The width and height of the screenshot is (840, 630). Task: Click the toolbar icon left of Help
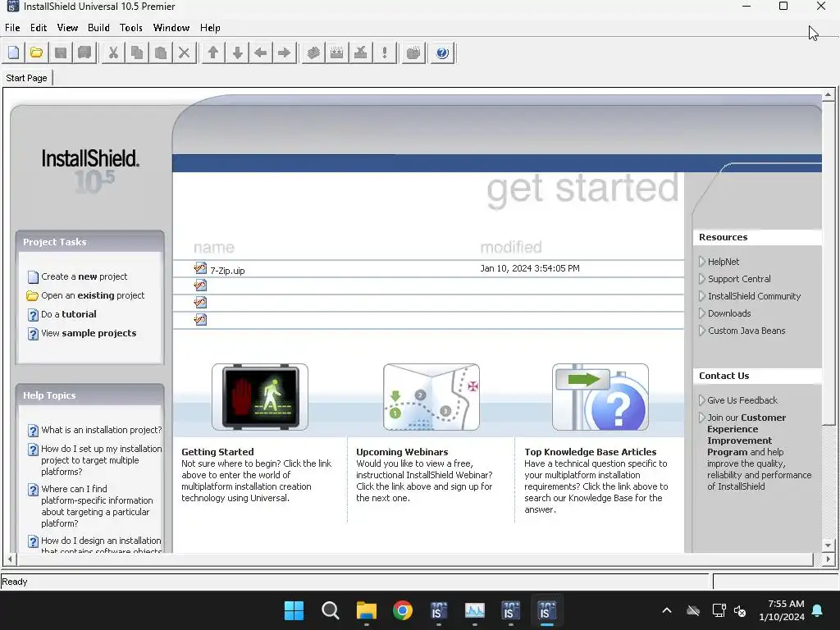coord(413,52)
